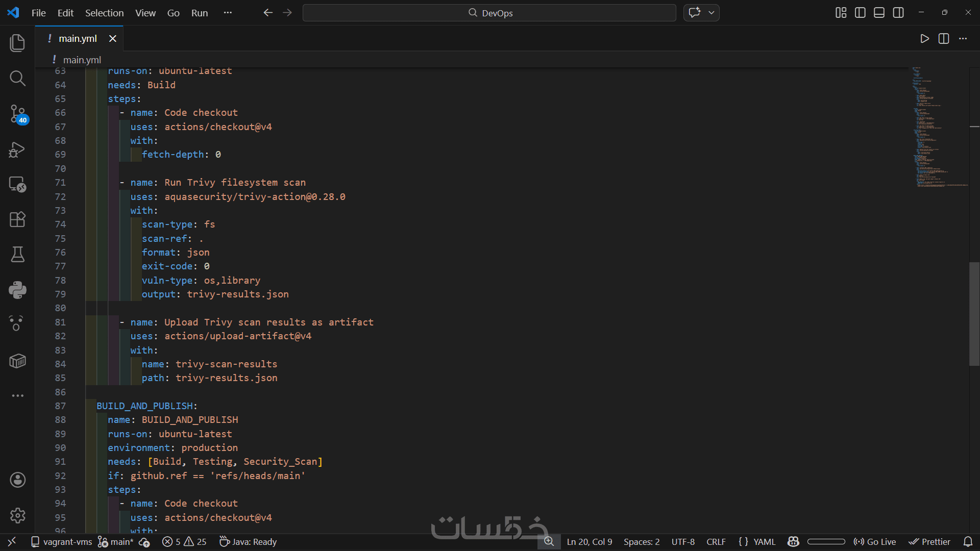The height and width of the screenshot is (551, 980).
Task: Toggle the bottom panel layout button
Action: point(879,13)
